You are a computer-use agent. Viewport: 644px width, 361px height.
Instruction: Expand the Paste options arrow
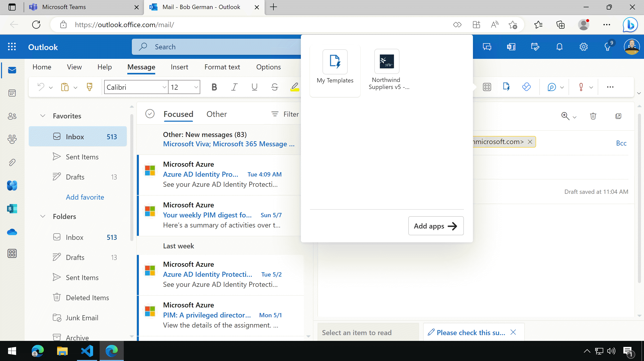click(75, 87)
